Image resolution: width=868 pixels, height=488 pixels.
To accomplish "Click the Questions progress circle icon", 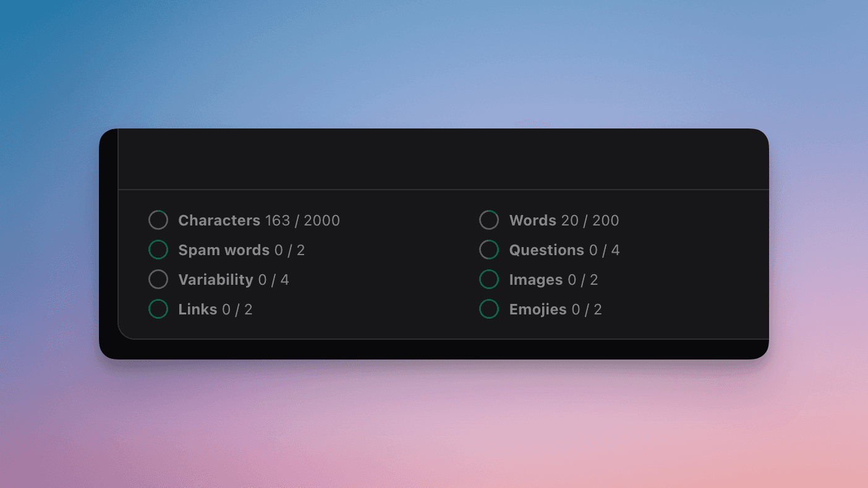I will click(x=489, y=250).
